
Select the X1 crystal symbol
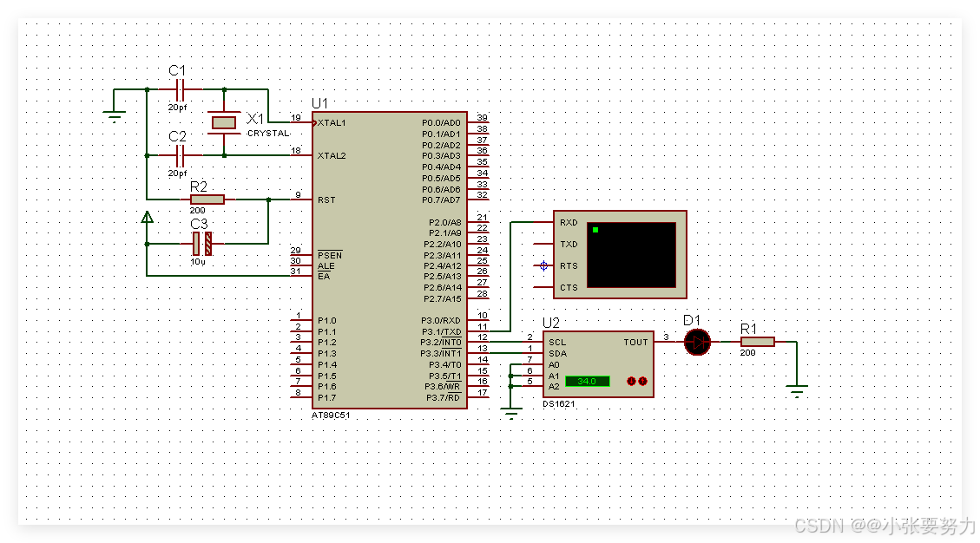(x=224, y=122)
